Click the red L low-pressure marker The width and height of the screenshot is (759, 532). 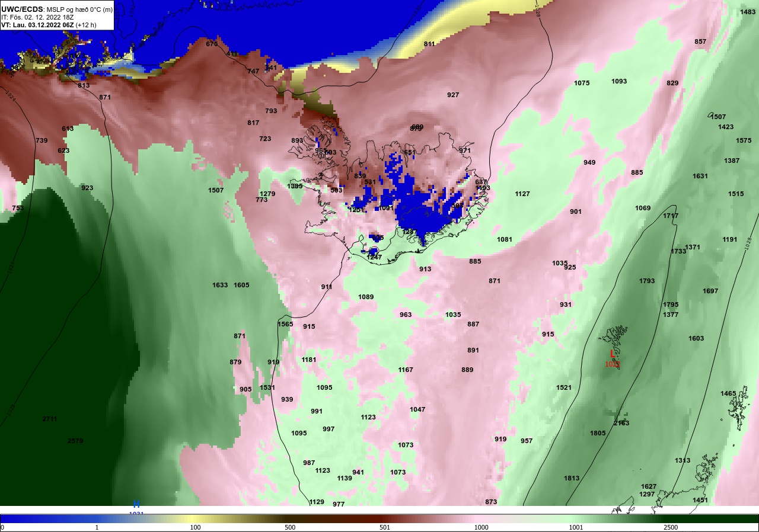tap(613, 354)
